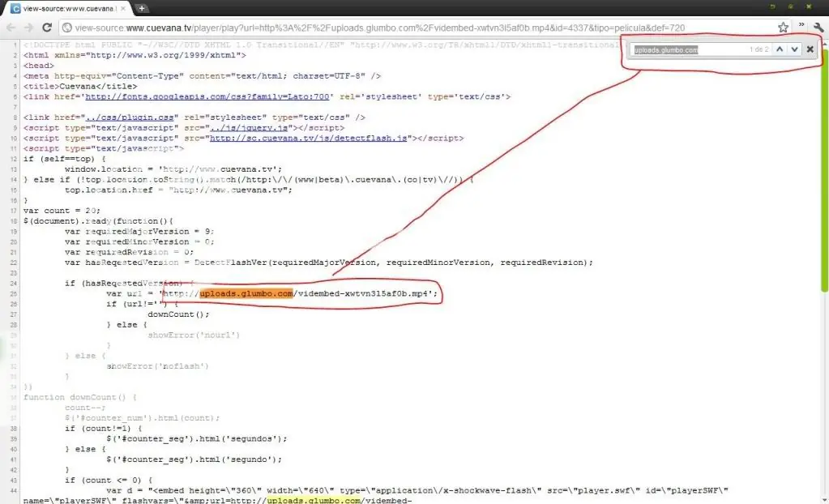Open the ../css/plugin.css link
The height and width of the screenshot is (504, 829).
click(x=130, y=117)
